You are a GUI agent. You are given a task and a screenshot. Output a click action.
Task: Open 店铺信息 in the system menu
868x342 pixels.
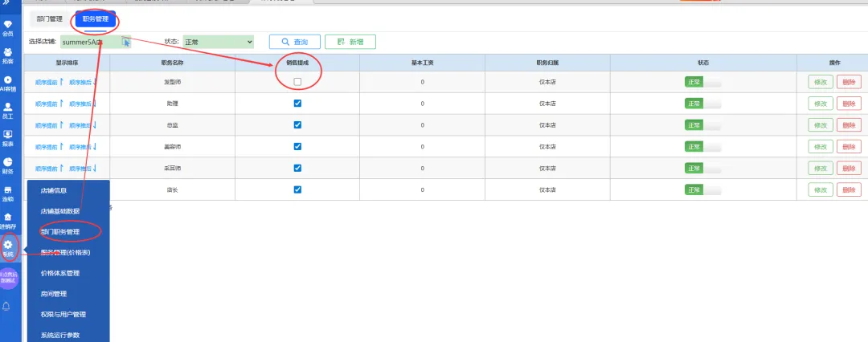point(54,190)
